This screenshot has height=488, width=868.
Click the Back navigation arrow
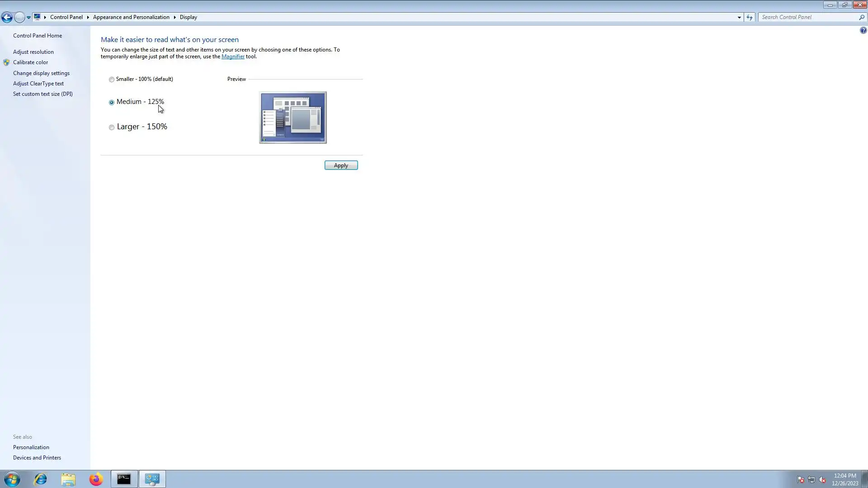click(7, 17)
